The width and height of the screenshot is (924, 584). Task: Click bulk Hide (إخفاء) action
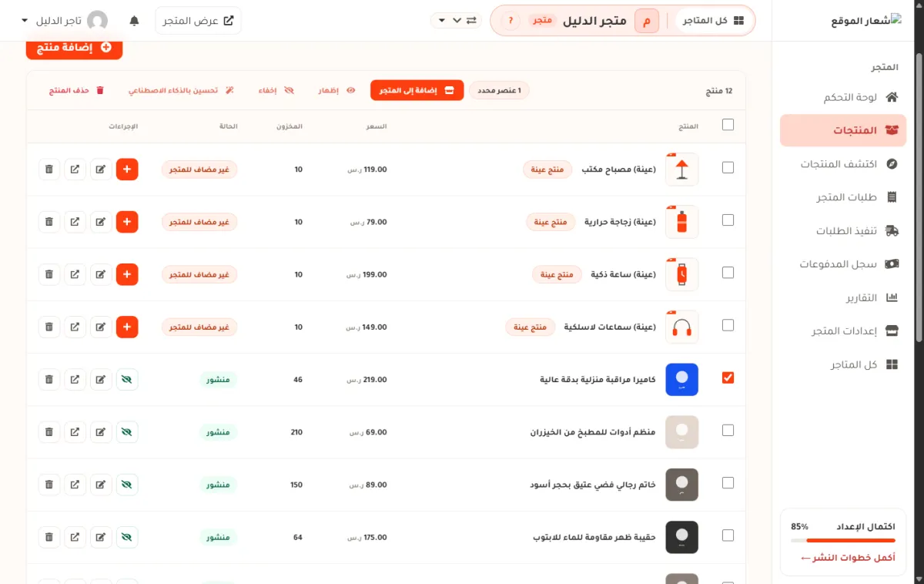click(276, 90)
